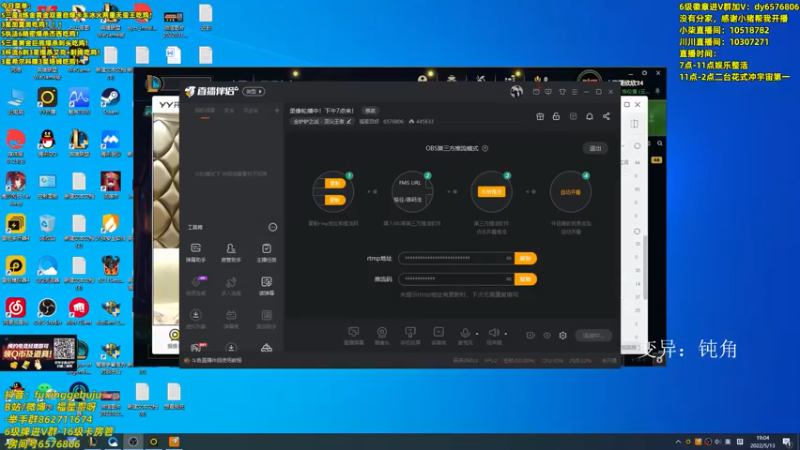Image resolution: width=800 pixels, height=450 pixels.
Task: Open the orange app in the taskbar
Action: pos(174,441)
